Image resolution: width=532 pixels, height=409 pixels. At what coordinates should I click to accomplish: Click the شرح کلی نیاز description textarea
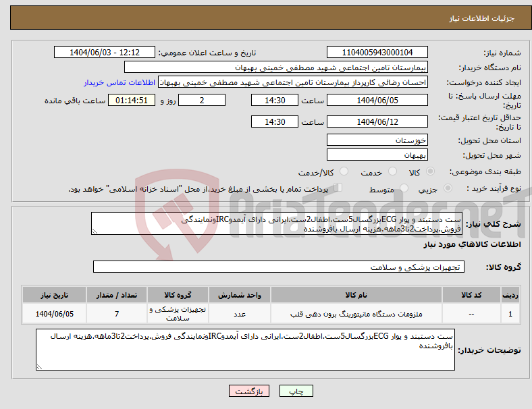tap(277, 224)
